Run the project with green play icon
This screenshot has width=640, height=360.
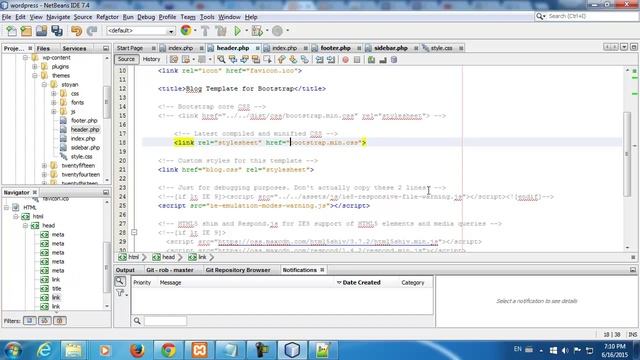coord(237,31)
